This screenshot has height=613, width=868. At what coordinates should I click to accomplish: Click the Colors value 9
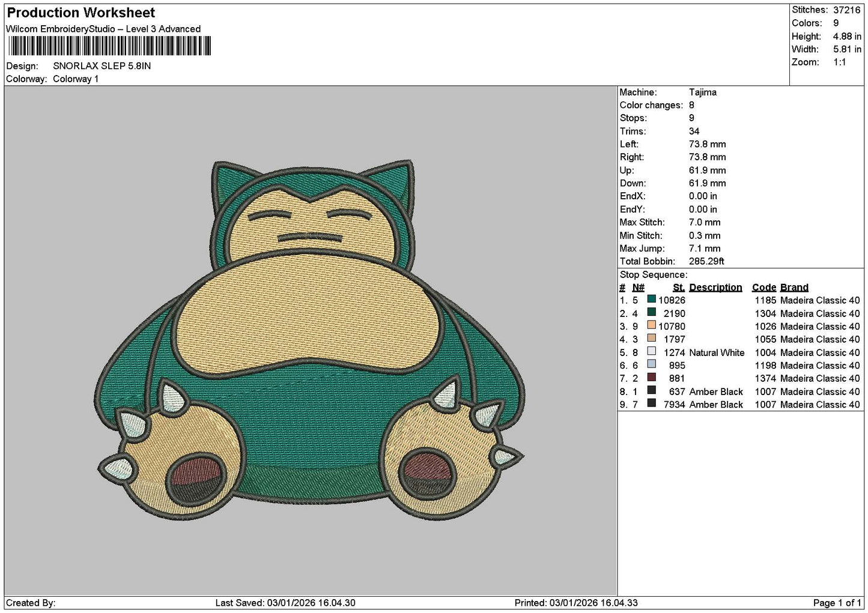pos(836,23)
